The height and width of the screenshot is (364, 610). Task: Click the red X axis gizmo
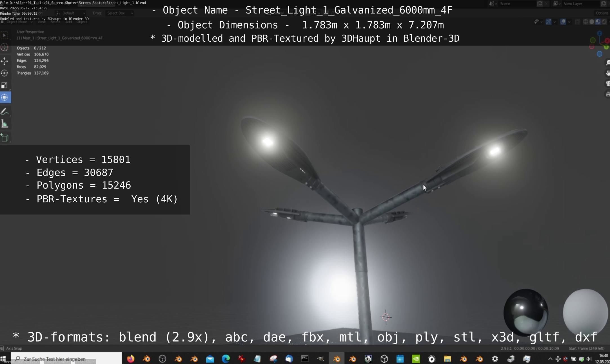[607, 41]
